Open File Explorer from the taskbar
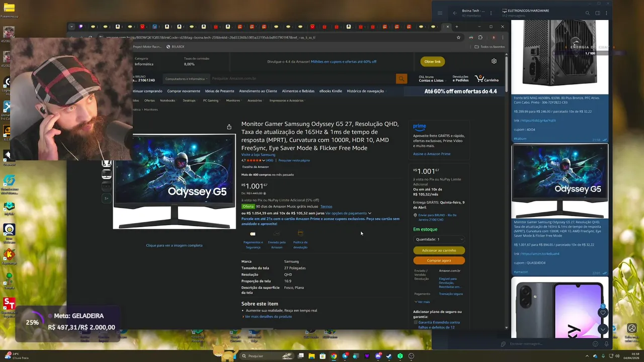Image resolution: width=644 pixels, height=362 pixels. pos(311,356)
